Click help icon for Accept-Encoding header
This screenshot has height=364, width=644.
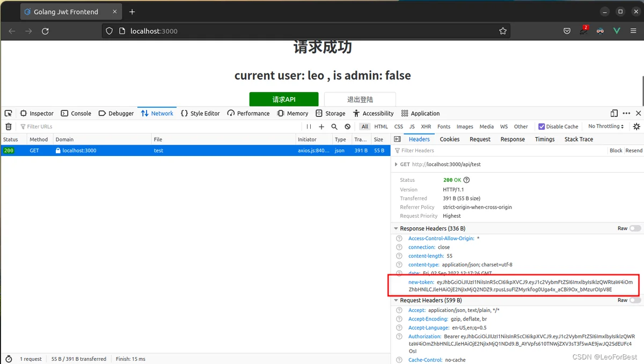tap(399, 319)
